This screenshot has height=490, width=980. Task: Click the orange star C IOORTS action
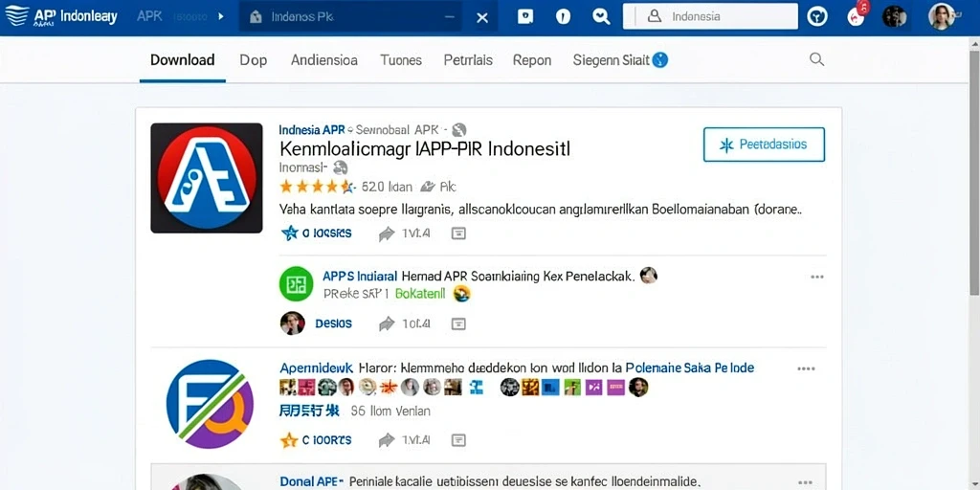tap(316, 440)
